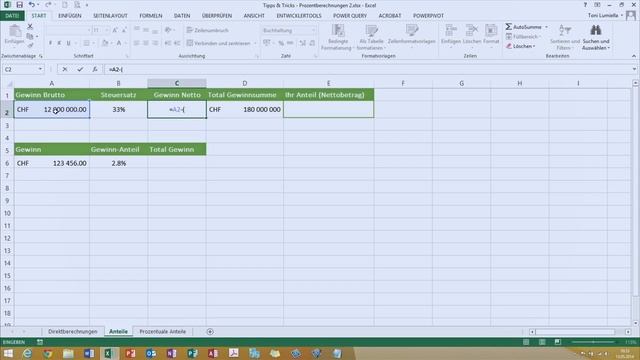Open Outlook from the Windows taskbar
The image size is (640, 360).
(151, 353)
